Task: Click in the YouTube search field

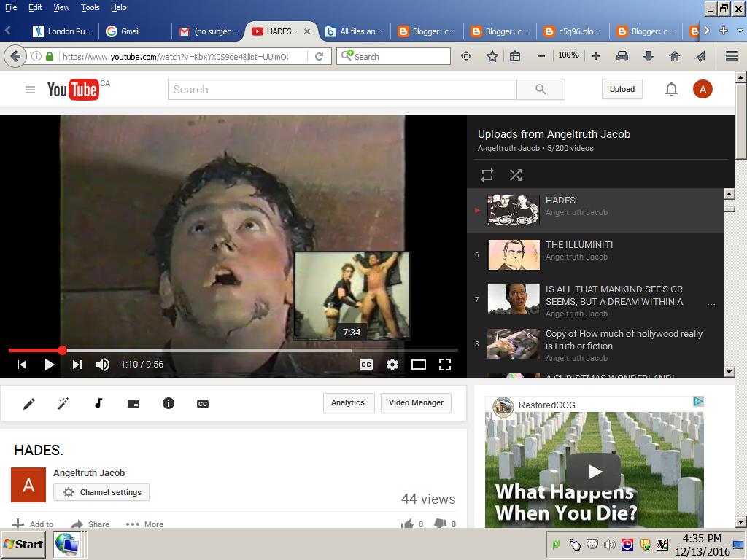Action: click(x=342, y=90)
